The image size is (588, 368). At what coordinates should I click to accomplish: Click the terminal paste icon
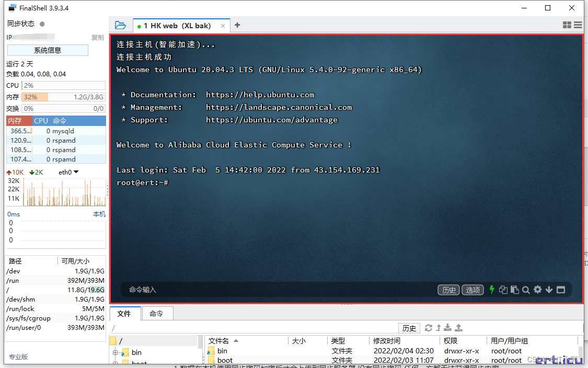click(x=514, y=290)
